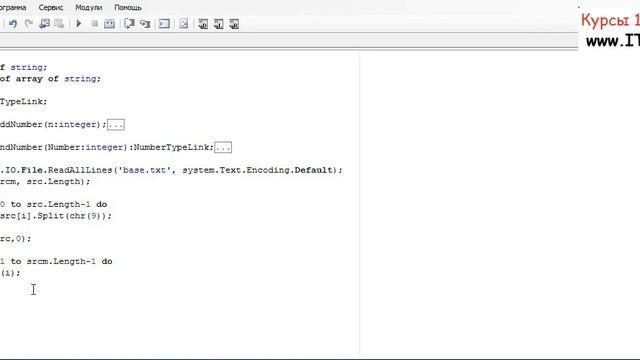Viewport: 640px width, 360px height.
Task: Click the navigate backward toolbar icon
Action: pyautogui.click(x=44, y=24)
